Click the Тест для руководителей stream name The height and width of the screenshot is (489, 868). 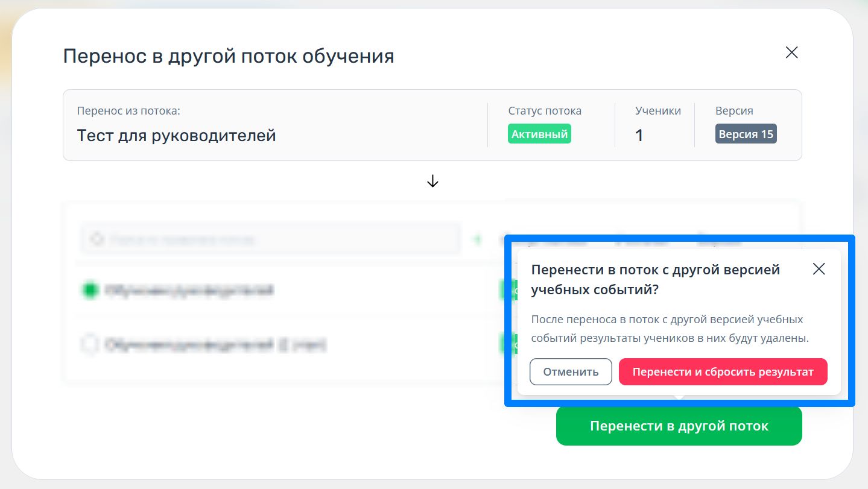tap(176, 135)
